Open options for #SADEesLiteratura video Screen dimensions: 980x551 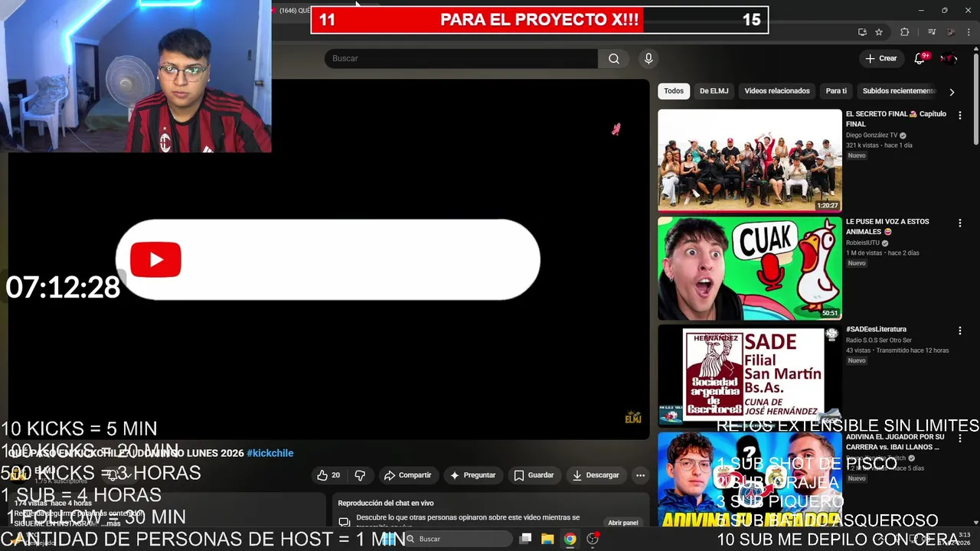coord(959,331)
